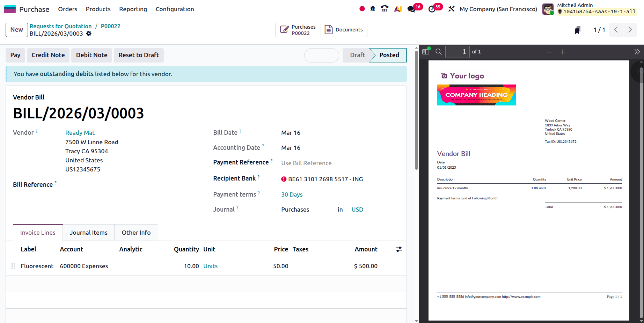Open the Discuss conversations panel
Viewport: 644px width, 323px height.
point(411,9)
